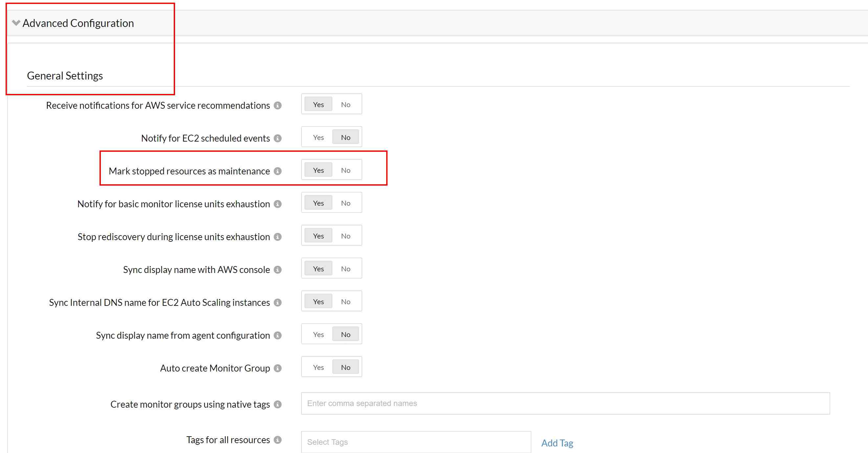Set Notify for EC2 scheduled events to Yes
Screen dimensions: 868x453
318,138
